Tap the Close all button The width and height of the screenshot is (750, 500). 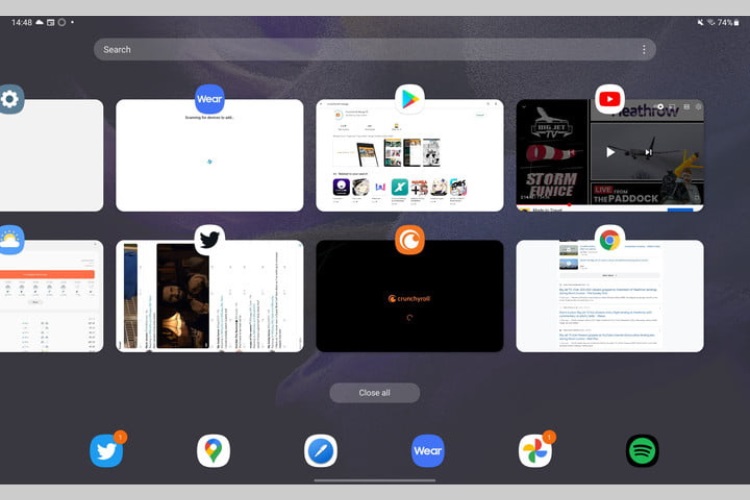click(375, 393)
